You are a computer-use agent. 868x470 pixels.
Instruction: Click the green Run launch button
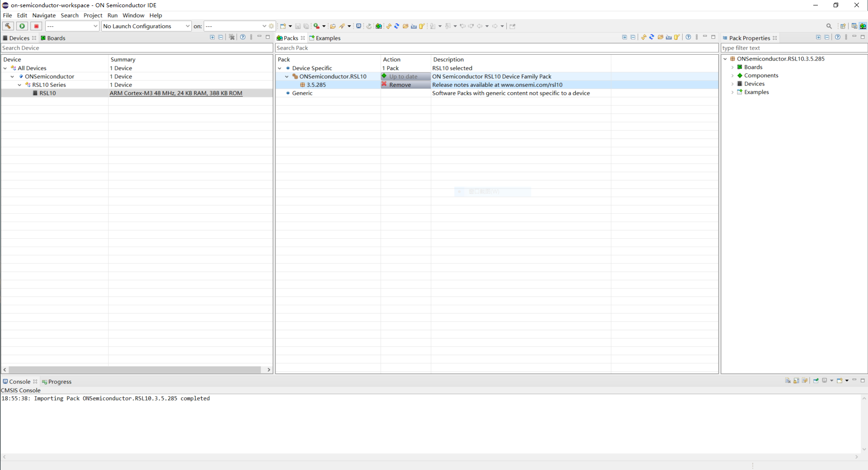point(22,26)
